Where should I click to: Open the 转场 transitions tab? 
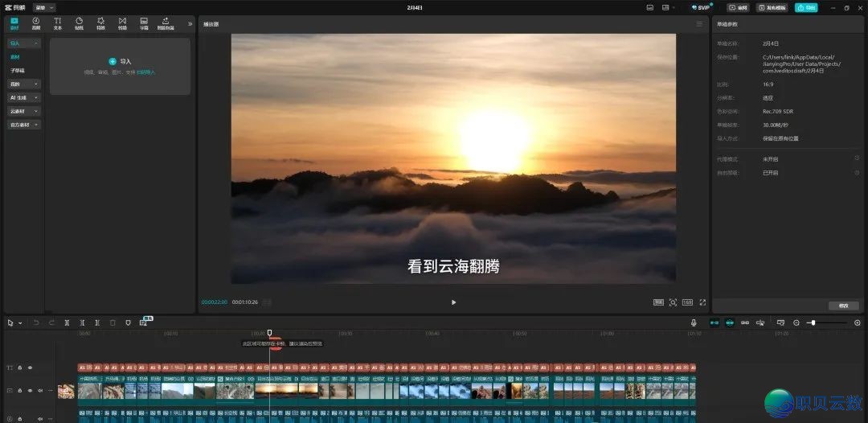click(122, 23)
